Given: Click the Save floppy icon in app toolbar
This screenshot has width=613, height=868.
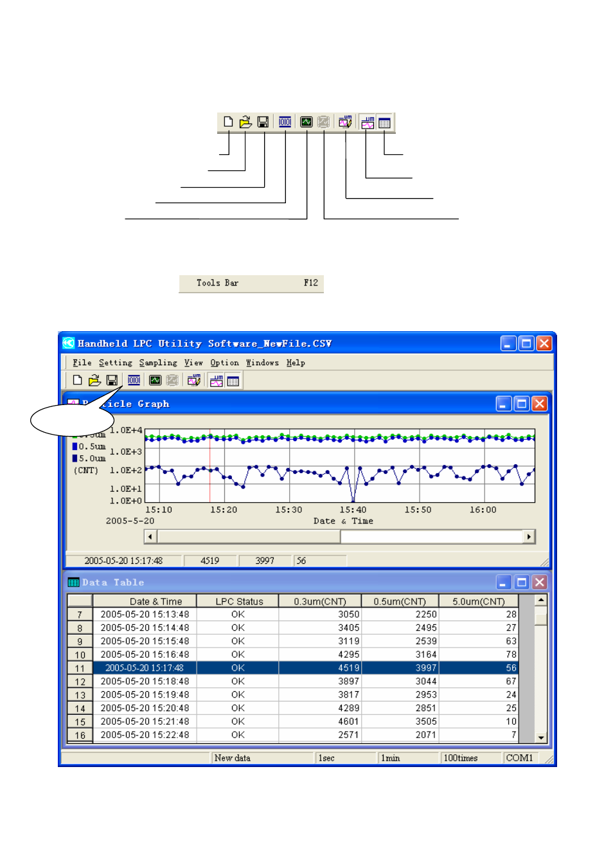Looking at the screenshot, I should coord(112,381).
